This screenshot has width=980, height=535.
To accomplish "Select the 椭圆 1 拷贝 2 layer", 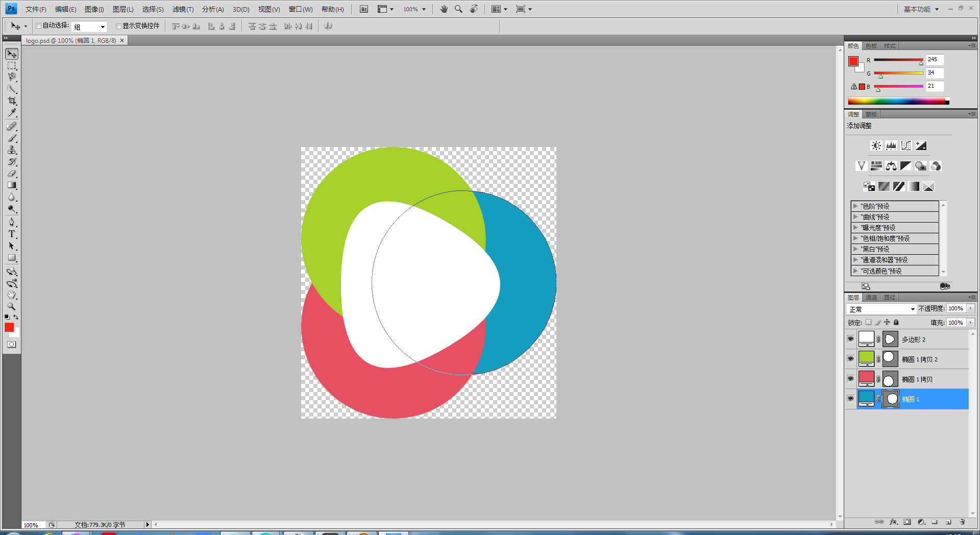I will pos(919,359).
